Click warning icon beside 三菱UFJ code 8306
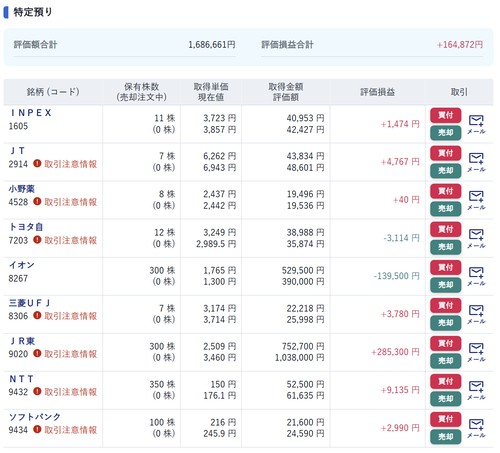This screenshot has width=500, height=453. [37, 315]
